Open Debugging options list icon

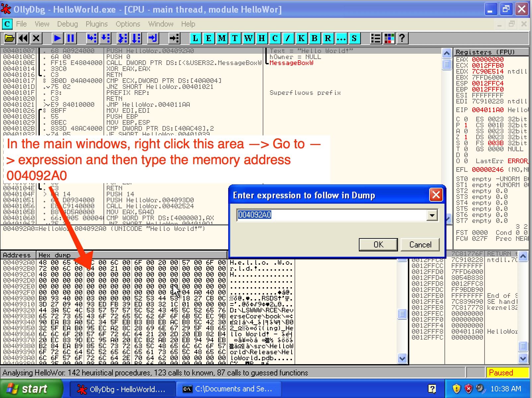376,38
